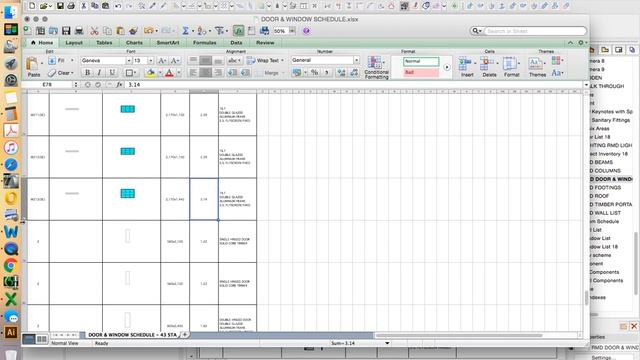Image resolution: width=640 pixels, height=360 pixels.
Task: Toggle center text horizontally
Action: [205, 73]
